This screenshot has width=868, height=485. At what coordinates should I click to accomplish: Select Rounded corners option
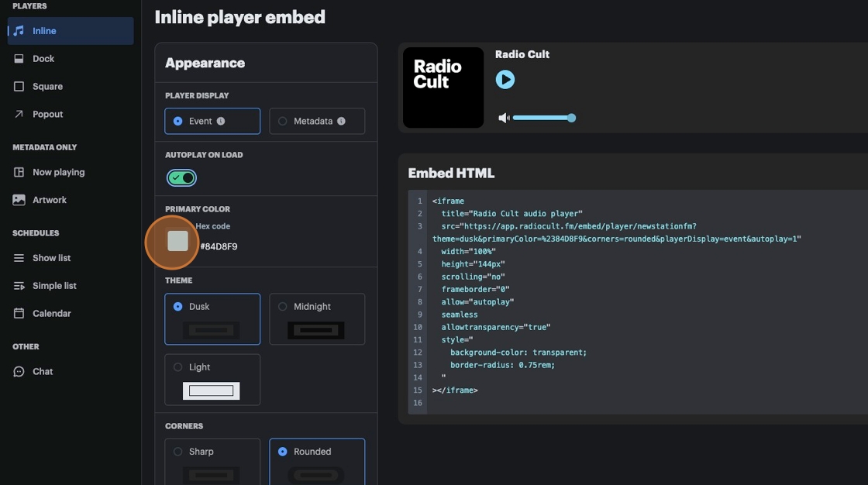[x=317, y=462]
